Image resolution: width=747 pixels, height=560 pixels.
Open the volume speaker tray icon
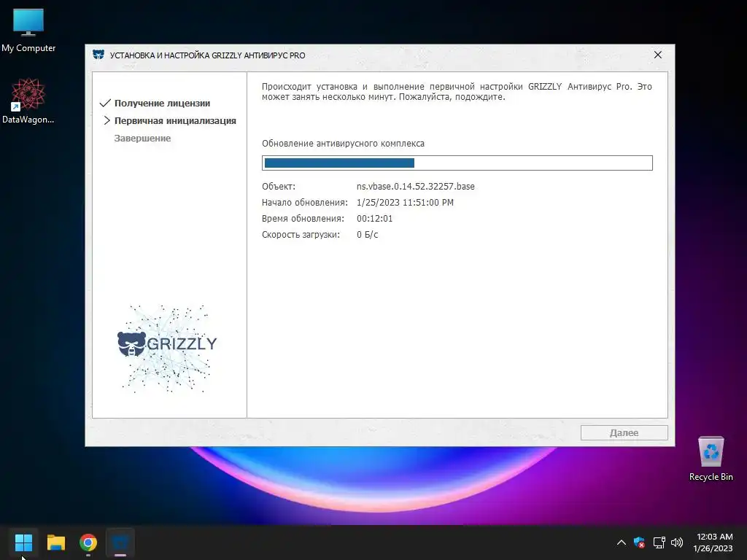[x=677, y=542]
